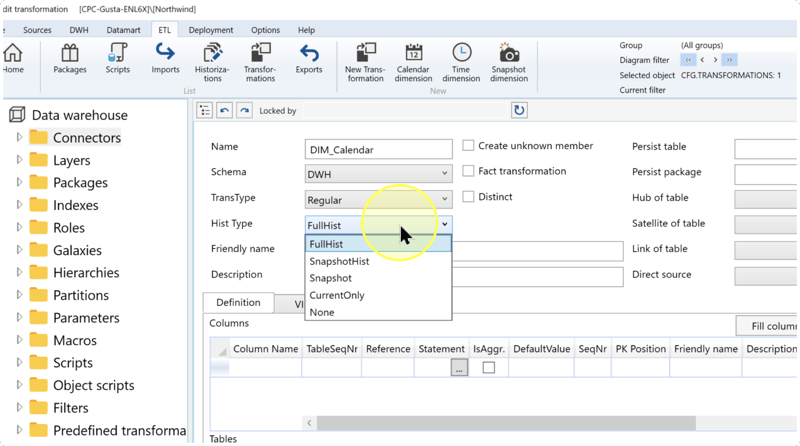Choose Snapshot hist type option
Image resolution: width=800 pixels, height=446 pixels.
pyautogui.click(x=378, y=278)
